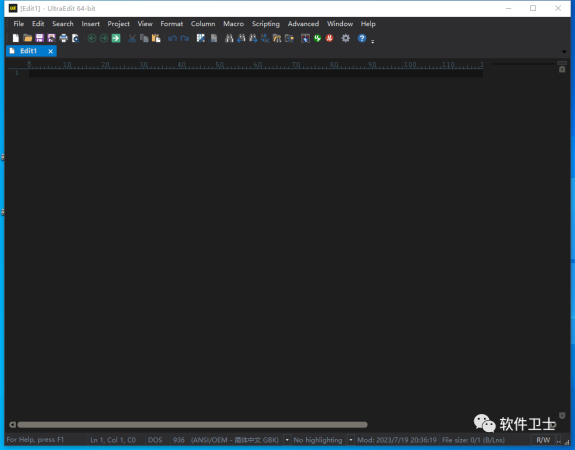Click the Save As toolbar icon
The image size is (575, 450).
(x=51, y=38)
